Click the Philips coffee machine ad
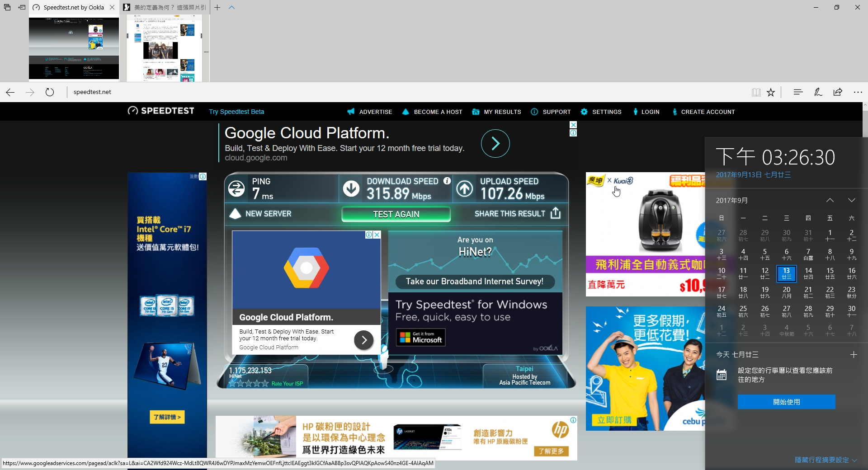Screen dimensions: 868x470 click(645, 234)
